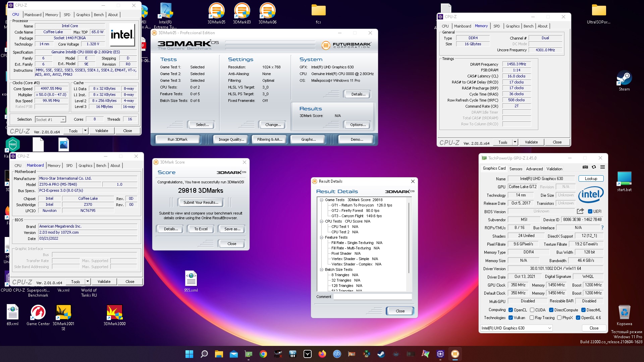Open the Recycle Bin (Корзина) icon
Viewport: 644px width, 362px height.
[x=624, y=315]
